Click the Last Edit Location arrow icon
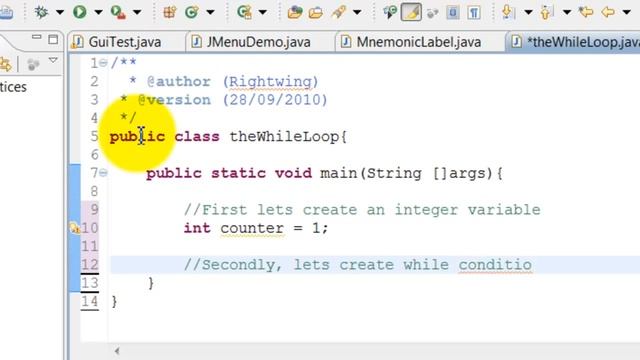640x360 pixels. pos(586,12)
